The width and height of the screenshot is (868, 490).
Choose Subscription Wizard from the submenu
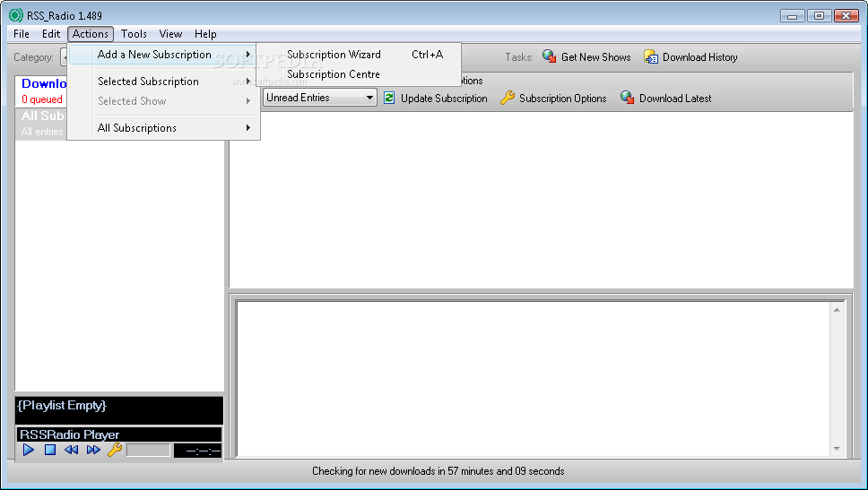pyautogui.click(x=334, y=55)
